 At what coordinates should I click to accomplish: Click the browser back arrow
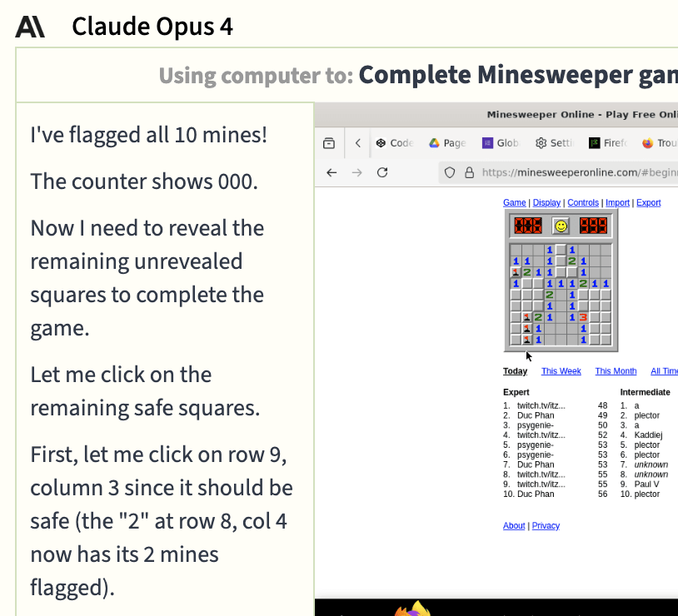point(332,172)
